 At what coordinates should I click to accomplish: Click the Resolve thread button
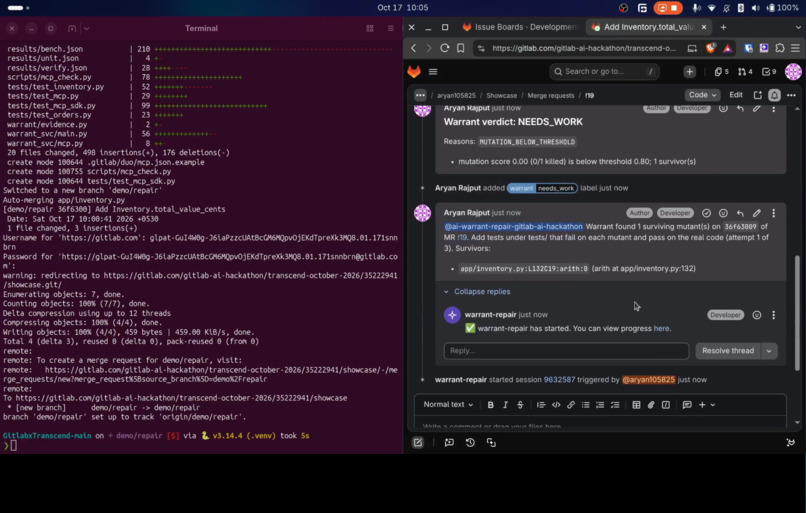(728, 351)
